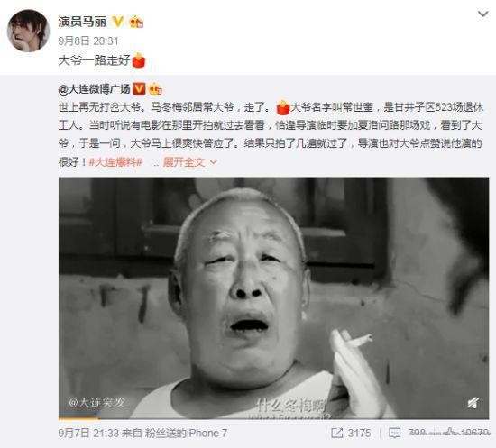This screenshot has height=448, width=496.
Task: Expand full text with 展开全文
Action: tap(184, 162)
